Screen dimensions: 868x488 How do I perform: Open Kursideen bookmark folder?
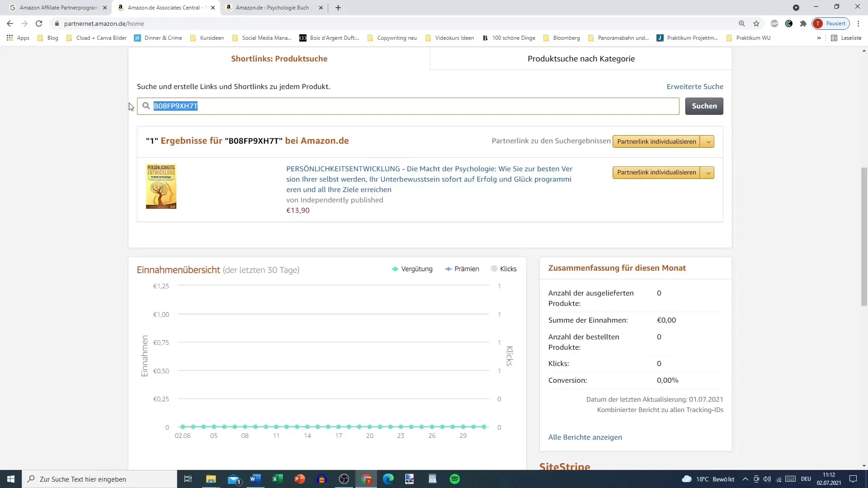(x=207, y=38)
